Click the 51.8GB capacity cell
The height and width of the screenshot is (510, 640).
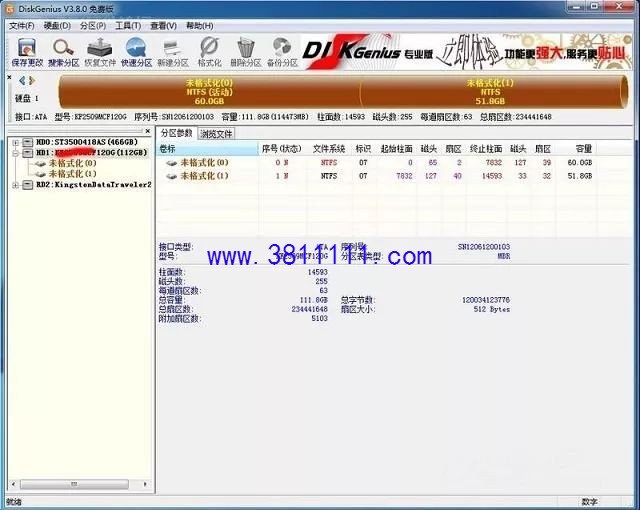click(580, 176)
